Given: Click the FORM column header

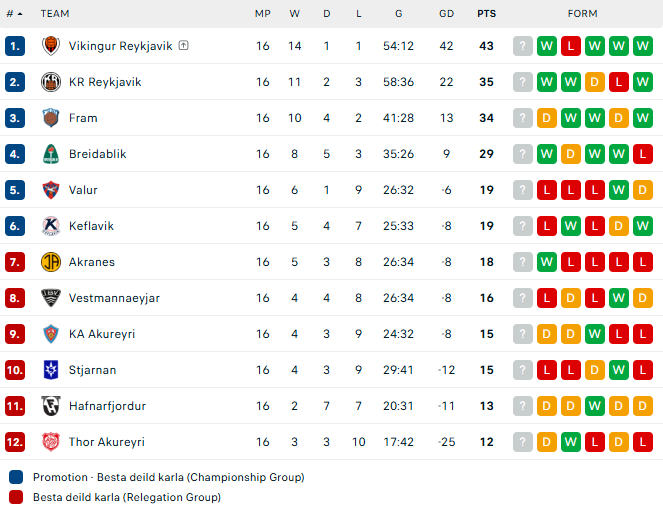Looking at the screenshot, I should pos(582,14).
